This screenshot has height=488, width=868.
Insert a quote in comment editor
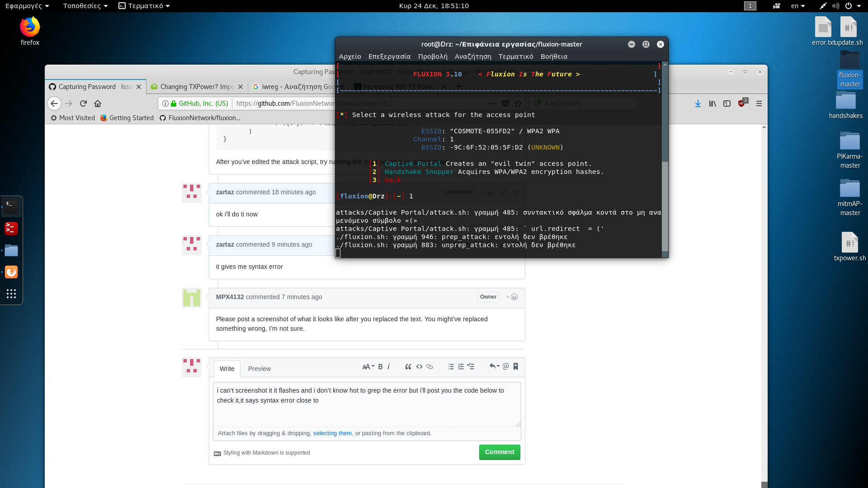coord(408,366)
